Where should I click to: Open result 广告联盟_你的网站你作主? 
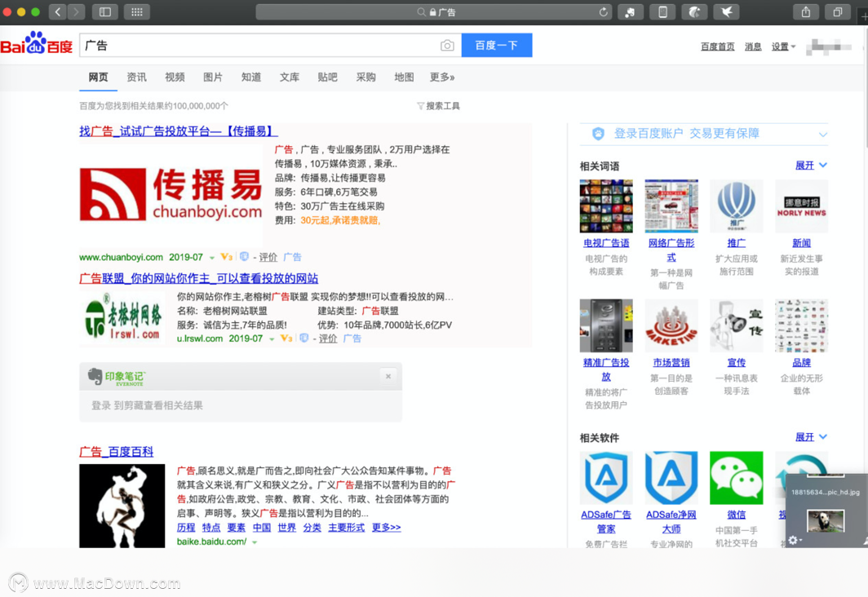(x=199, y=278)
